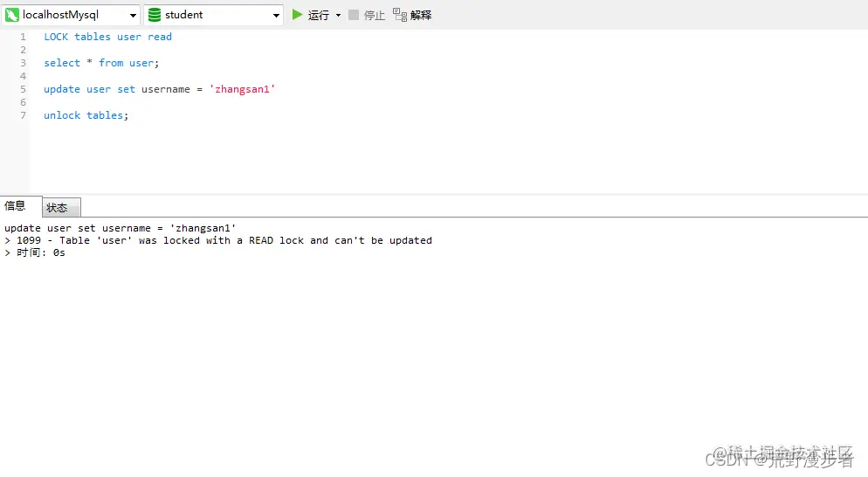Open the student database dropdown
This screenshot has width=868, height=477.
276,16
